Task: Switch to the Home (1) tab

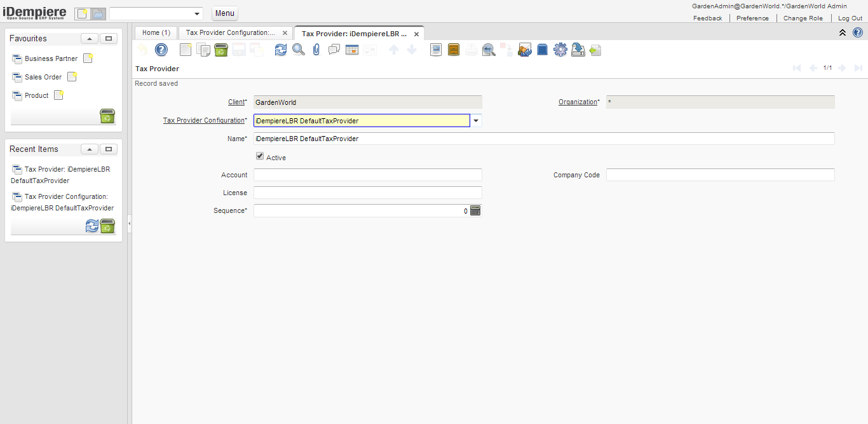Action: (x=156, y=32)
